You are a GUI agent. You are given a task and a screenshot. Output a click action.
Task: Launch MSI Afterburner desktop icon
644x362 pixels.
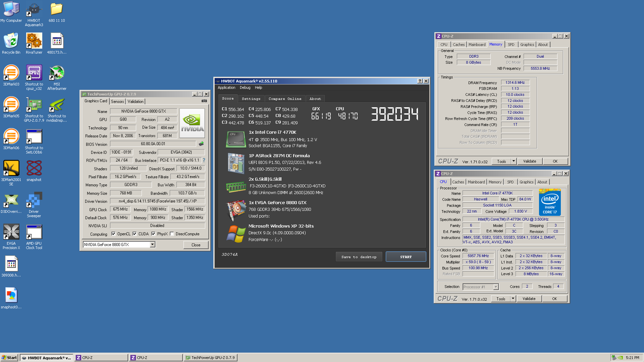57,77
